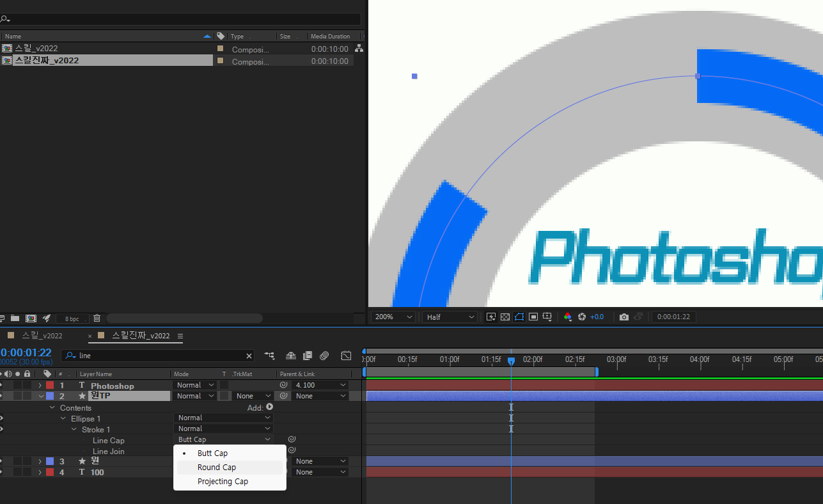
Task: Create a new folder in Project panel
Action: 15,318
